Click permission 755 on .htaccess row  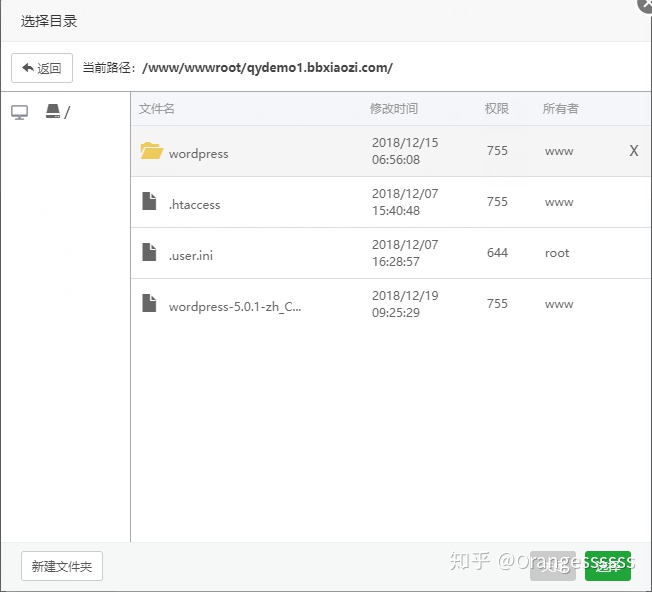pyautogui.click(x=497, y=202)
